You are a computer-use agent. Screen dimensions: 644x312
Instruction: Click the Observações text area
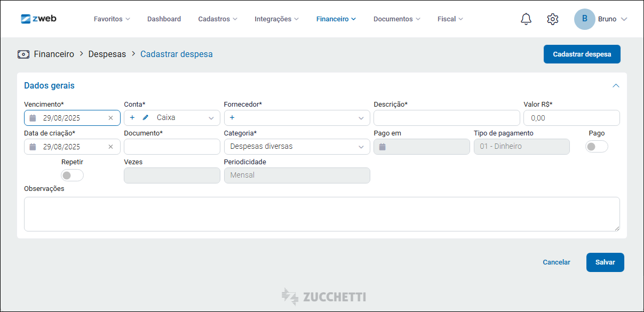pos(322,214)
